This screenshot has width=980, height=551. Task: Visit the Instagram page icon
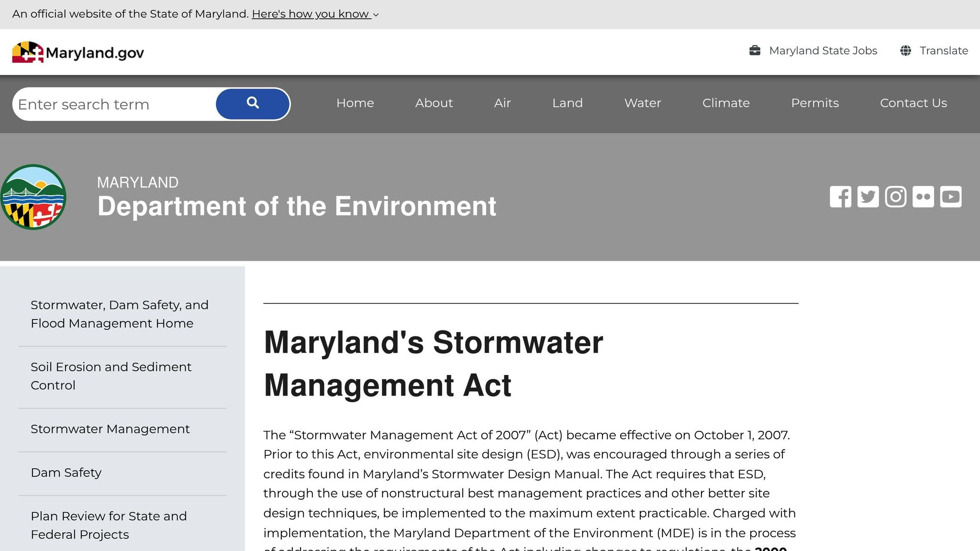(x=896, y=197)
